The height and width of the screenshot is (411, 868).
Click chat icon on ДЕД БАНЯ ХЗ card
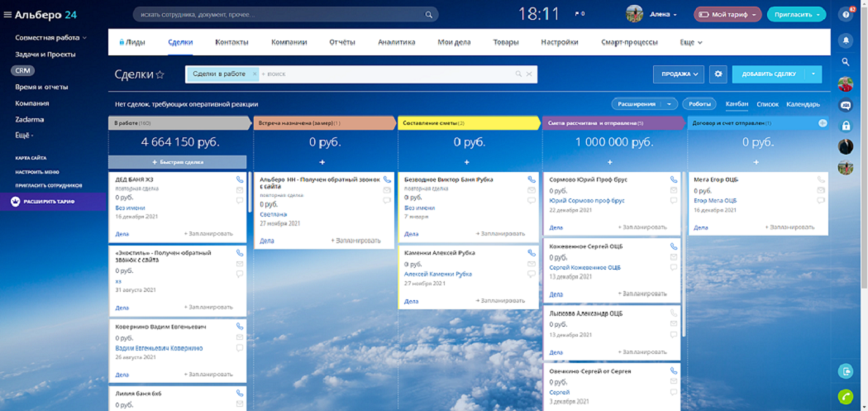240,200
